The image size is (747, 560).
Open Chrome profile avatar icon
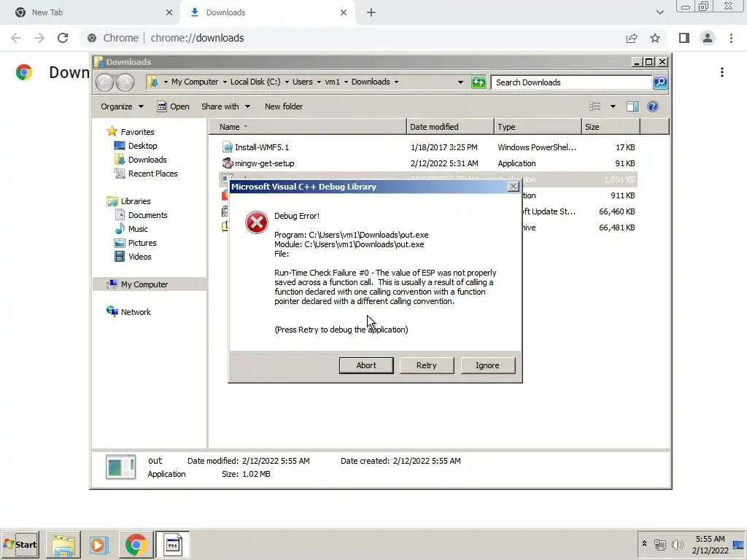coord(708,38)
